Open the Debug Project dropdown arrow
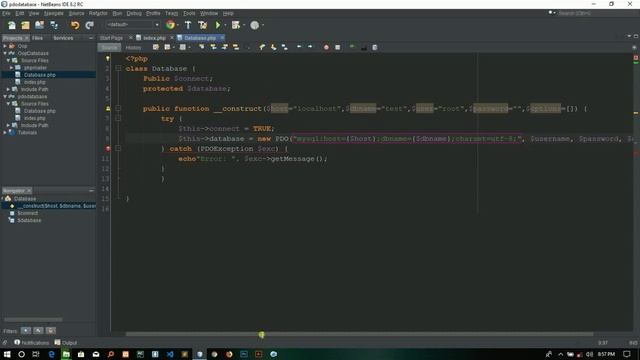Viewport: 640px width, 360px height. coord(244,25)
